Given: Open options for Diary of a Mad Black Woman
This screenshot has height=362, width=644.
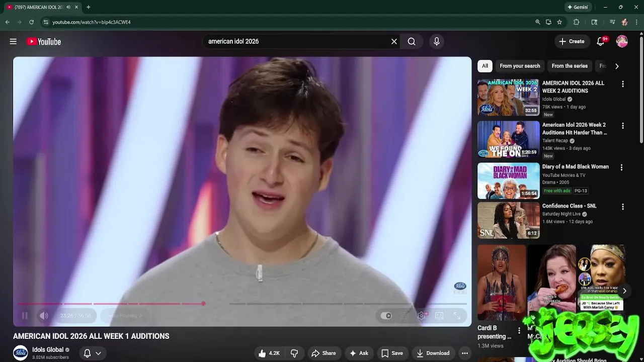Looking at the screenshot, I should (621, 167).
